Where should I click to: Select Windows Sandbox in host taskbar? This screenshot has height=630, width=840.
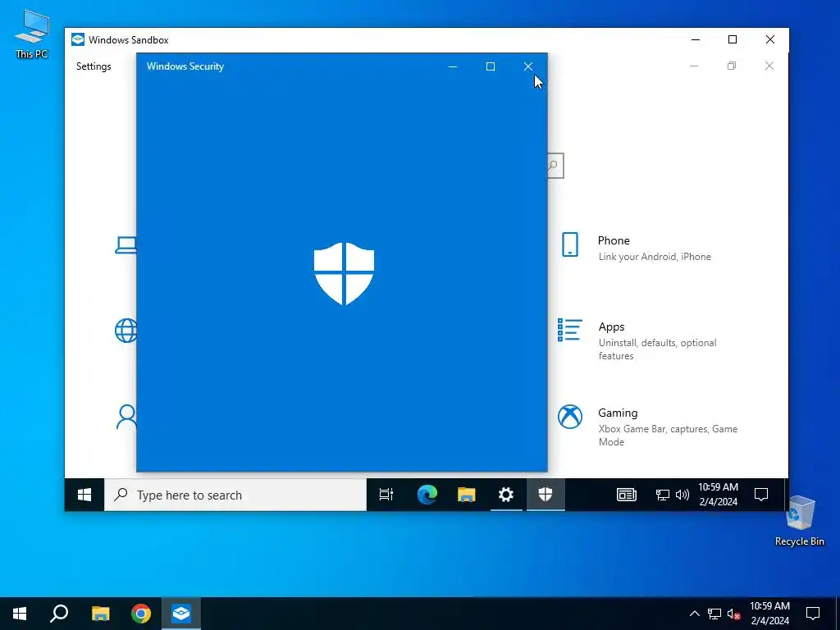181,614
